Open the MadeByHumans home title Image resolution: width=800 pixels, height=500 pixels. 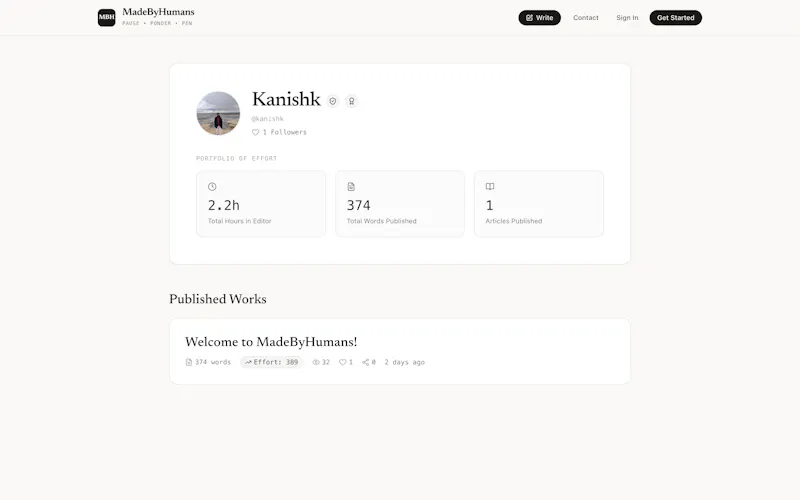pos(158,12)
